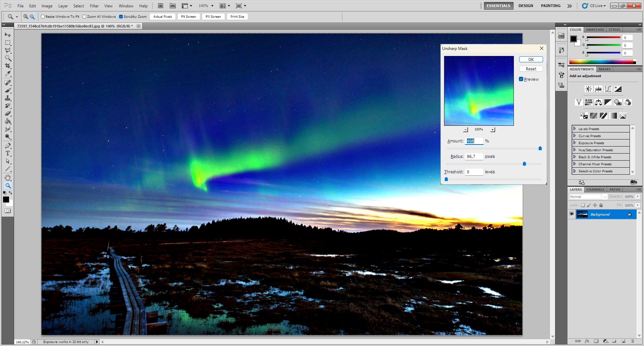Select the Hand tool
The height and width of the screenshot is (346, 644).
(x=8, y=177)
